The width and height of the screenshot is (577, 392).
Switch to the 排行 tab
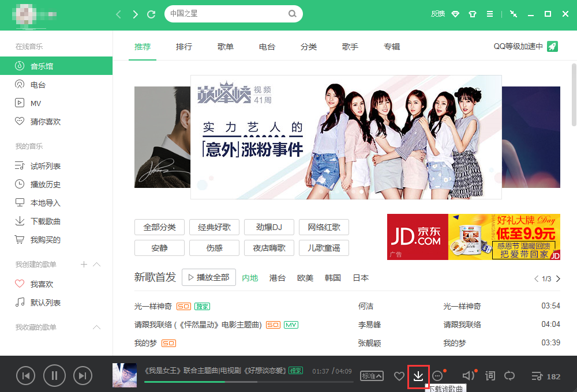[184, 47]
